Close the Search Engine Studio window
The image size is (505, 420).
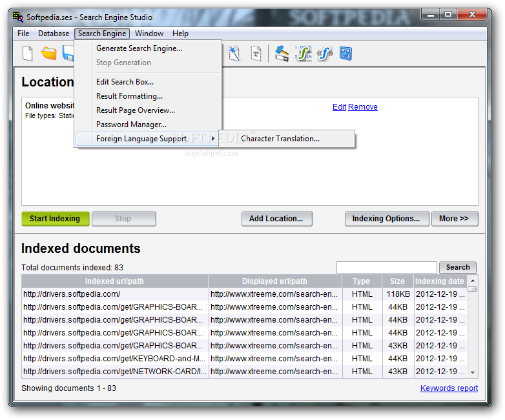pos(472,14)
